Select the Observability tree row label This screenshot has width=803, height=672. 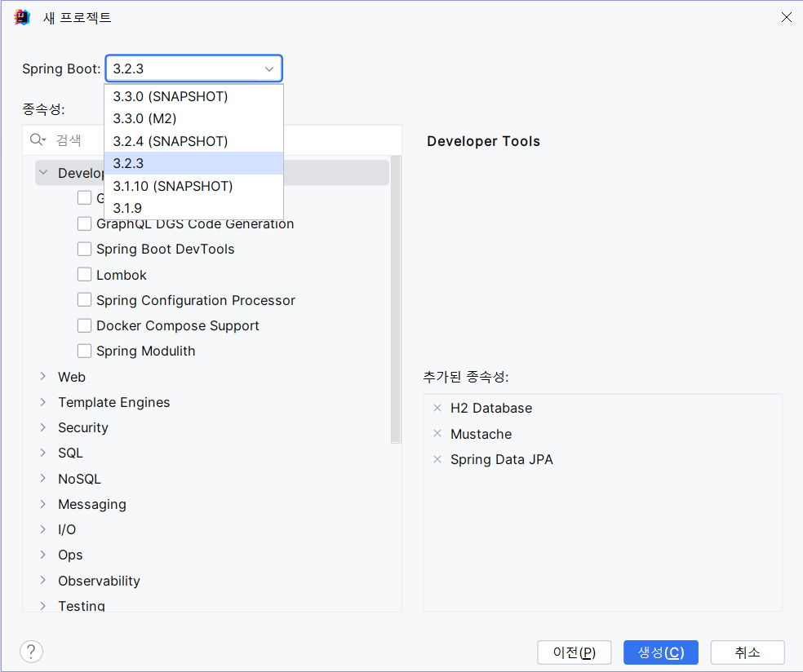99,581
